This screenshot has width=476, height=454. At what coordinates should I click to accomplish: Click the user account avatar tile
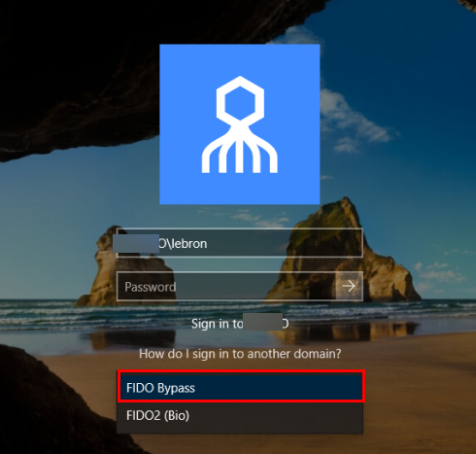click(x=240, y=124)
